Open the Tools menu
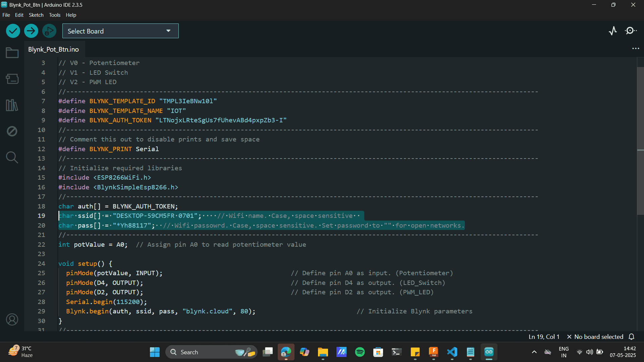Screen dimensions: 644x362 coord(55,15)
